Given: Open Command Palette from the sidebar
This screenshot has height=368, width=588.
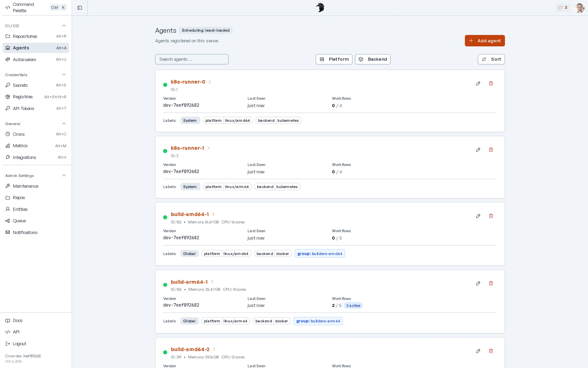Looking at the screenshot, I should click(x=36, y=8).
